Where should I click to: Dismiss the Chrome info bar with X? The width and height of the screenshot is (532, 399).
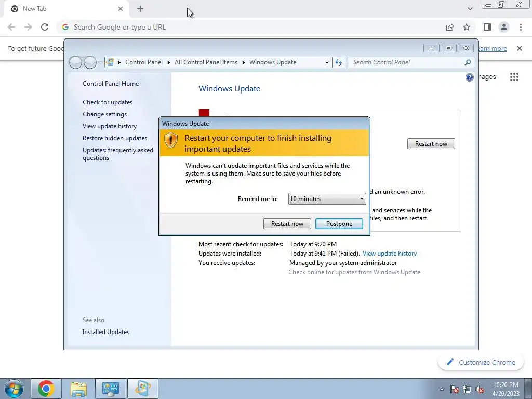519,48
